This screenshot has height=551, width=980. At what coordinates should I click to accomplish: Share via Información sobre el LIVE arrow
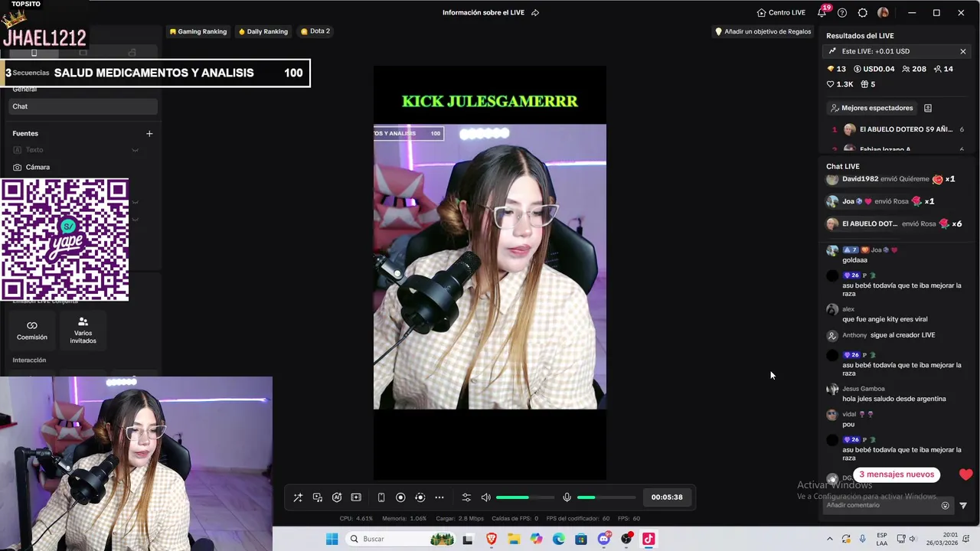point(535,12)
